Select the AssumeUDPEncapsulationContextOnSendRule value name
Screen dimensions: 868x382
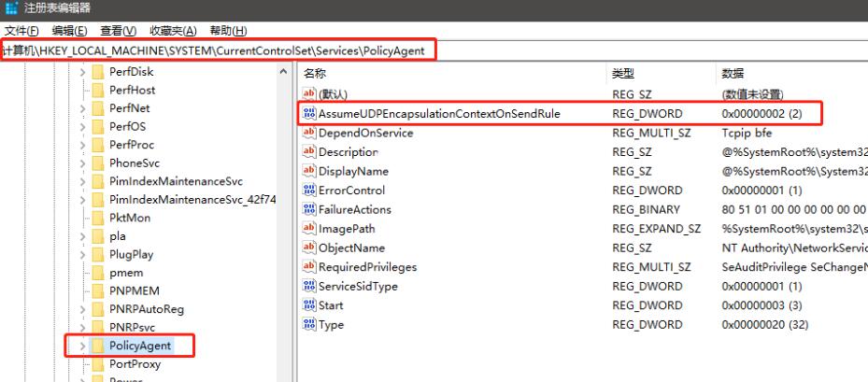439,114
